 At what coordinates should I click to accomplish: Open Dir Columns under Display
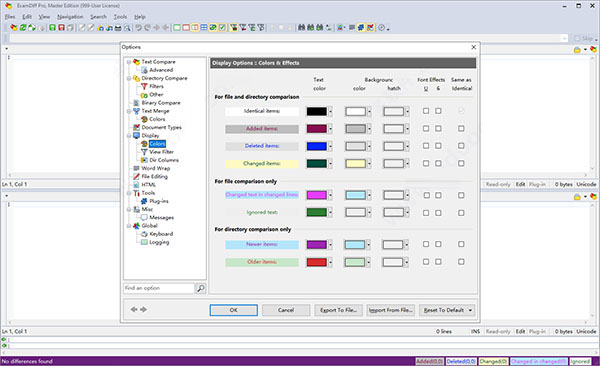[x=164, y=160]
